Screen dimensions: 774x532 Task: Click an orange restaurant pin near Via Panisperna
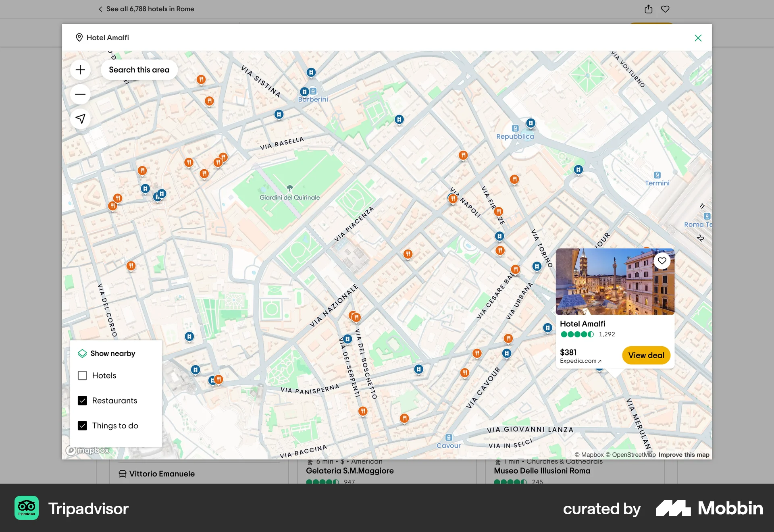point(363,411)
